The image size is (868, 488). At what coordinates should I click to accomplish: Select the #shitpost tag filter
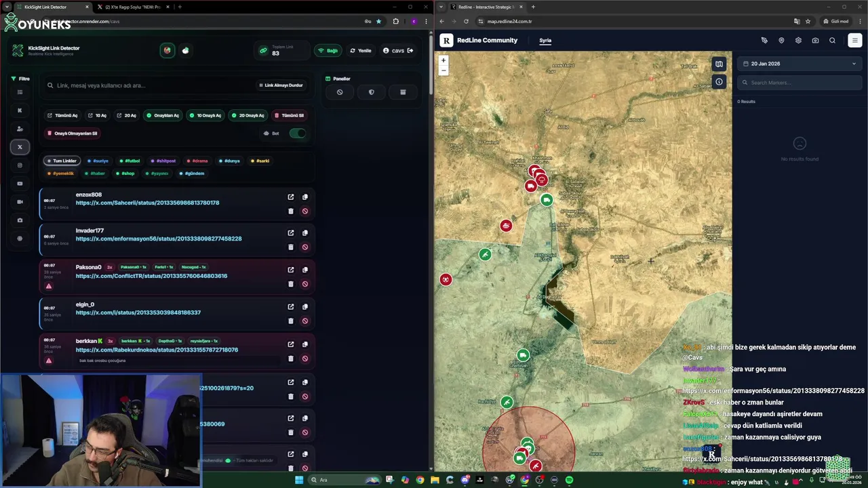point(163,161)
